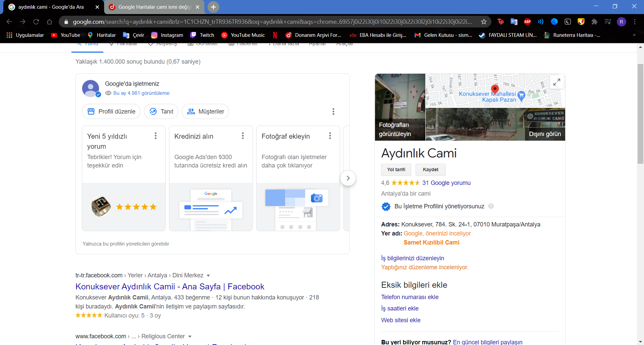Open the Instagram bookmark

[167, 35]
